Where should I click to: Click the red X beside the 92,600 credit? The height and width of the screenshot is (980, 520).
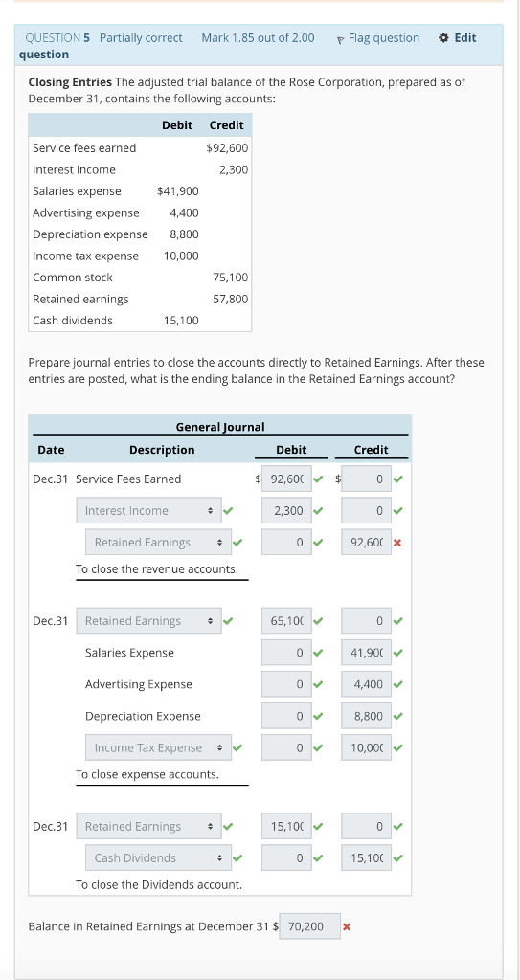pyautogui.click(x=397, y=543)
